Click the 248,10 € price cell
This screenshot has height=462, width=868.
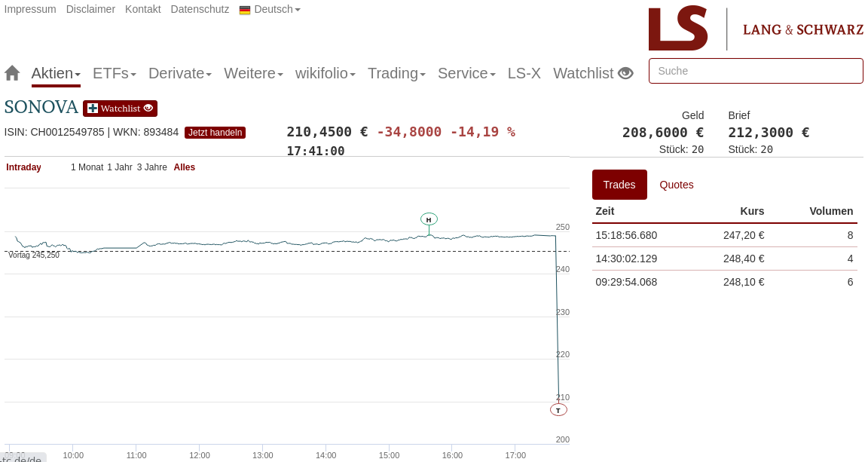pyautogui.click(x=744, y=282)
